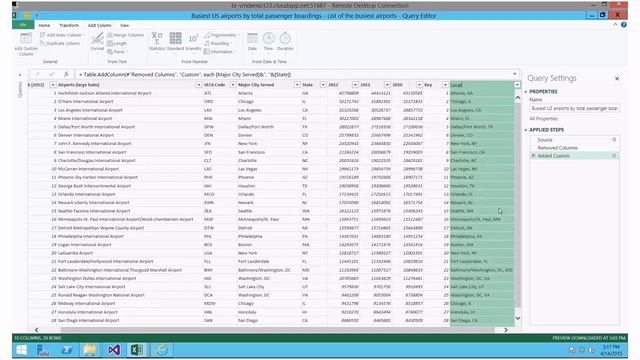Delete the Added Custom step
Image resolution: width=640 pixels, height=360 pixels.
(x=533, y=156)
